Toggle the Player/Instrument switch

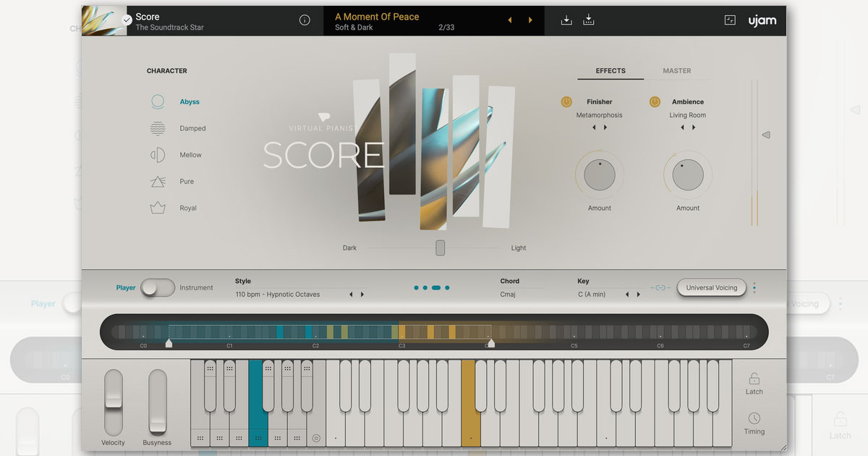tap(158, 287)
